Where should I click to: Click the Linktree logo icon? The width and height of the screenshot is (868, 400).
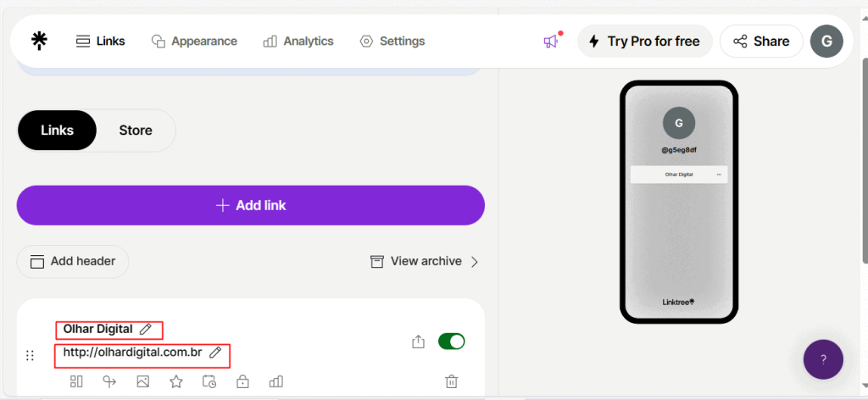(39, 41)
